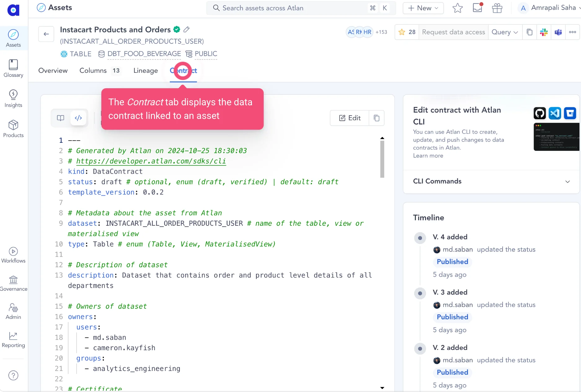Open the Query dropdown
581x392 pixels.
[x=504, y=32]
